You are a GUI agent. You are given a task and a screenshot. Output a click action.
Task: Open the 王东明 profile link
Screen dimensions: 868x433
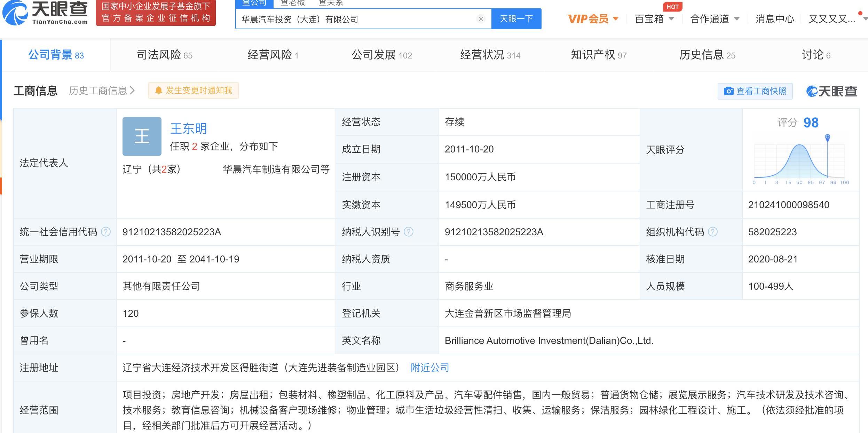coord(189,129)
